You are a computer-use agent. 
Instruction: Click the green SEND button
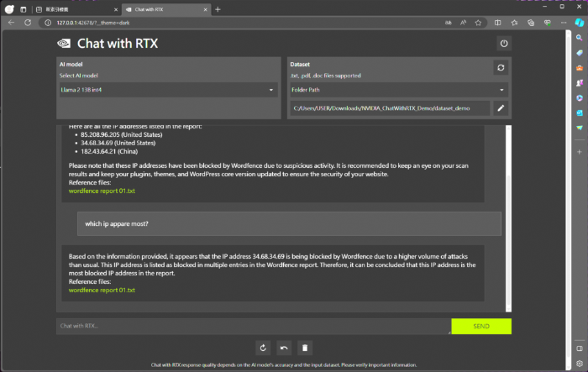(481, 327)
